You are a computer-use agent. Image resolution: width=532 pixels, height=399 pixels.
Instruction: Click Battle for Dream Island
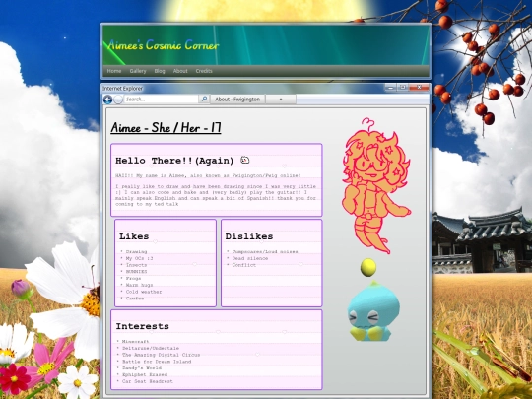pos(157,362)
